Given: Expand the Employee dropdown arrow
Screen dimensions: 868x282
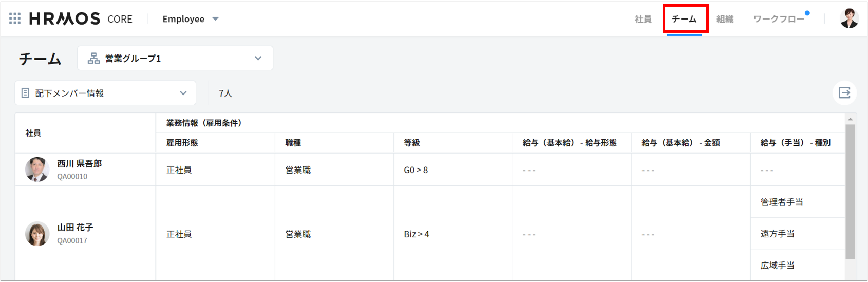Looking at the screenshot, I should [216, 19].
